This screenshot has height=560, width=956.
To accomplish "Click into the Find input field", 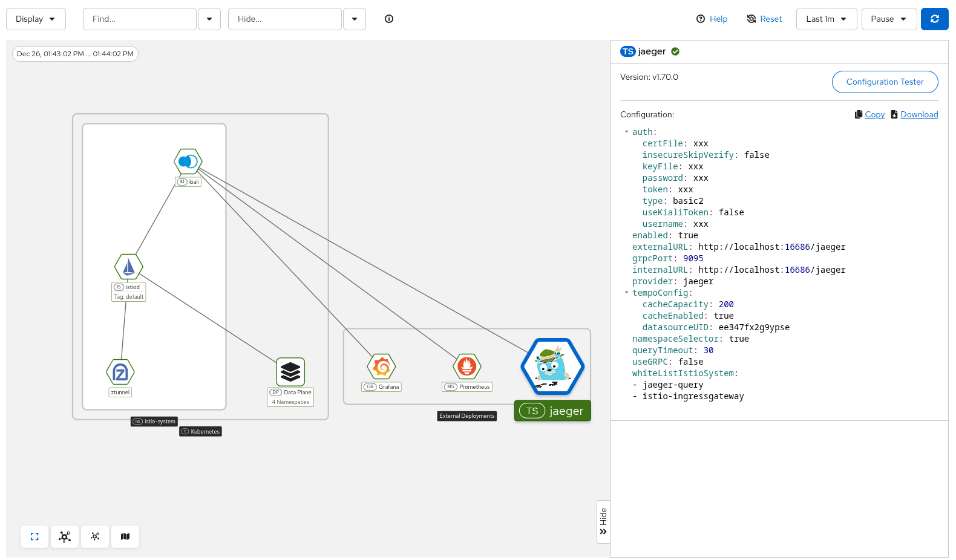I will 140,19.
